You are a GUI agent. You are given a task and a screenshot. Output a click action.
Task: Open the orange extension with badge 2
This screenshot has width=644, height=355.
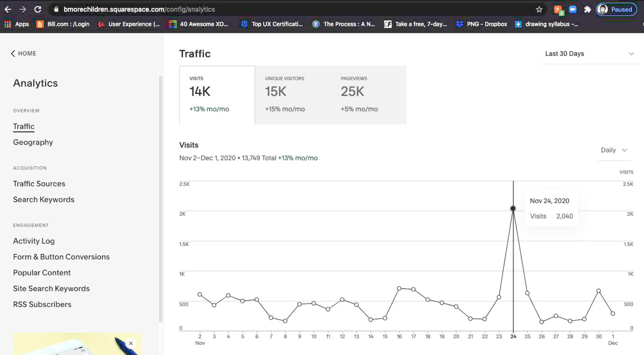click(558, 10)
